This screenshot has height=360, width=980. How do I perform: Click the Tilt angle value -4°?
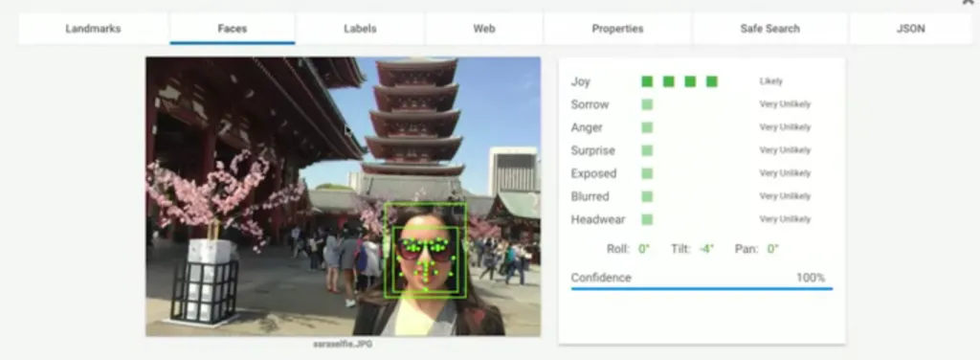pos(706,249)
